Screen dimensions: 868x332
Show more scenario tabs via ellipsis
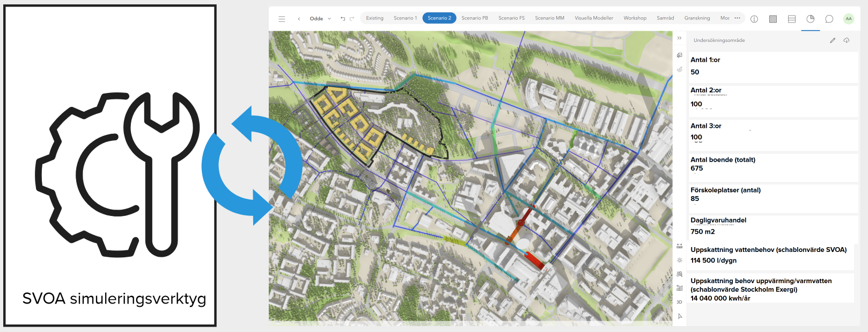coord(738,18)
